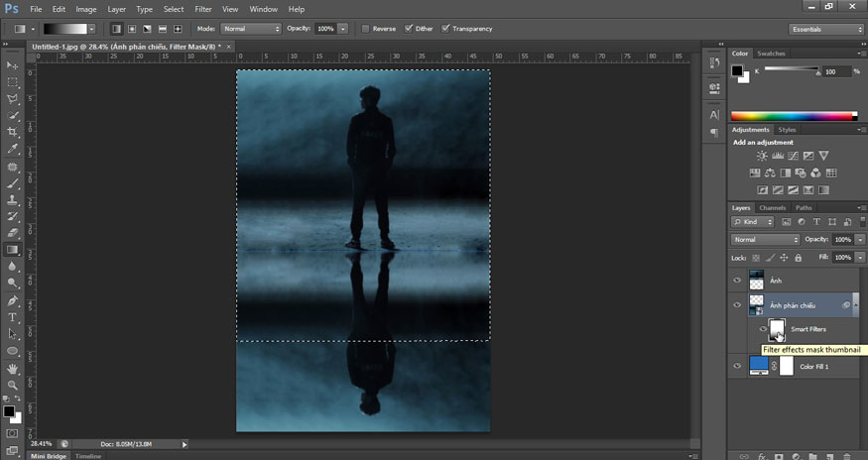Select the Rectangular Marquee tool
Viewport: 868px width, 460px height.
tap(12, 82)
